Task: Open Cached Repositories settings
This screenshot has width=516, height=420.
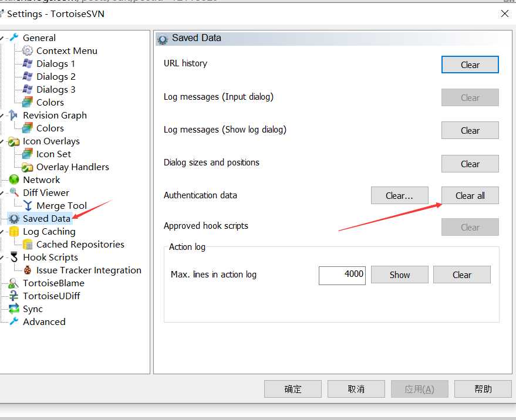Action: [80, 244]
